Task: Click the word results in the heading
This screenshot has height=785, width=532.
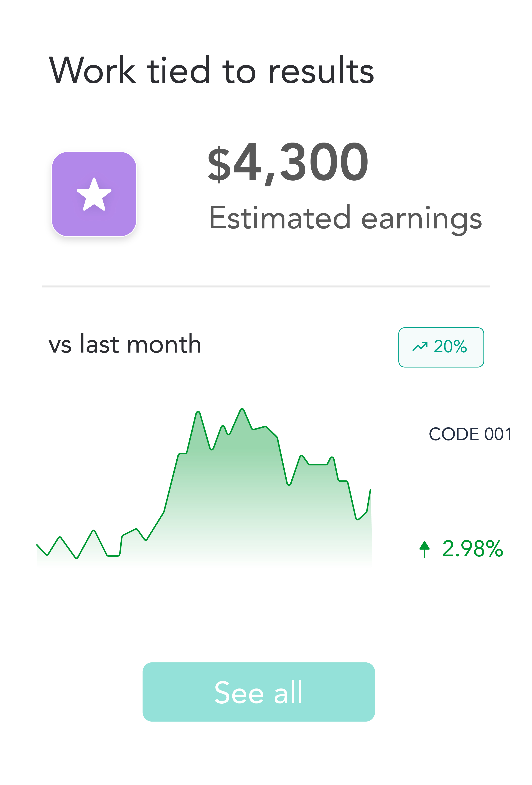Action: (x=321, y=70)
